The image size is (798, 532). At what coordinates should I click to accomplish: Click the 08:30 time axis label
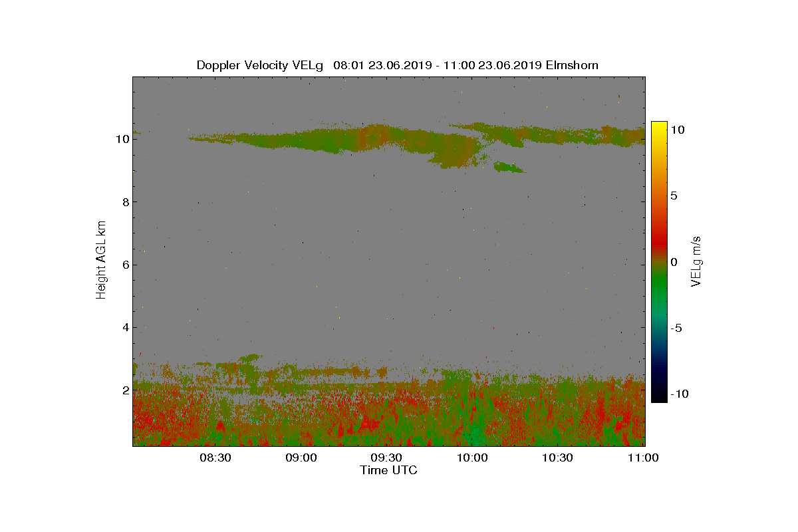(215, 458)
